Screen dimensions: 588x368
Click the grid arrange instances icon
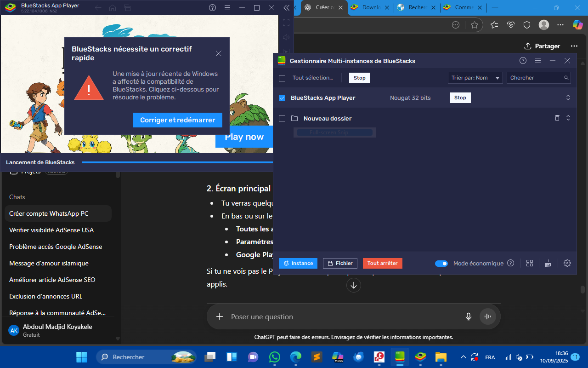[530, 263]
